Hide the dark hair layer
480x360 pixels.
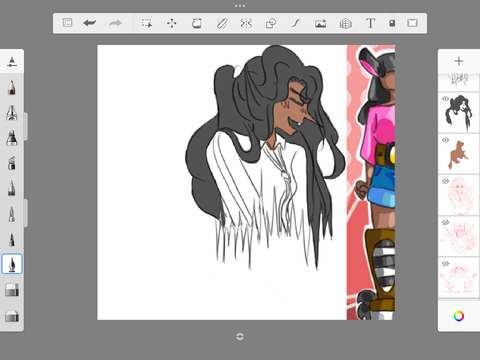click(445, 99)
